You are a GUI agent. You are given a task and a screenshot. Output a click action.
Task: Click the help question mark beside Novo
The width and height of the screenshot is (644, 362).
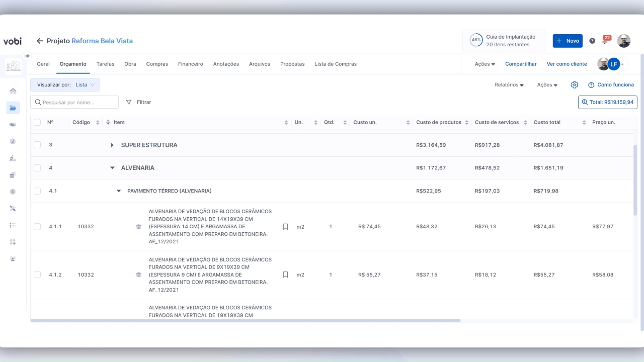[592, 41]
